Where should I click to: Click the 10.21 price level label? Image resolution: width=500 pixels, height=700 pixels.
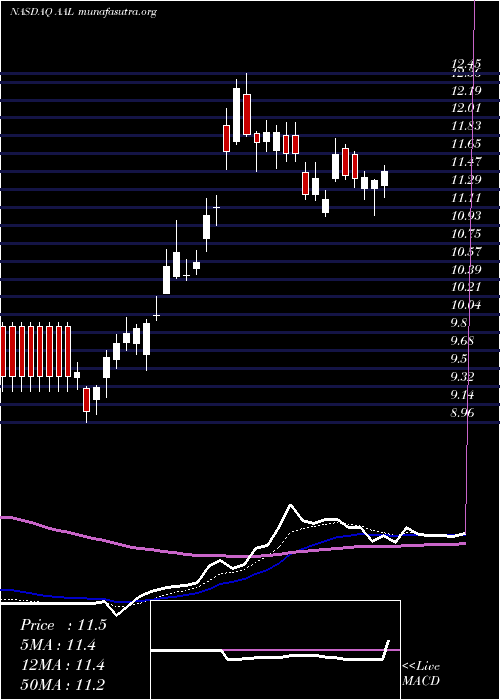[466, 287]
